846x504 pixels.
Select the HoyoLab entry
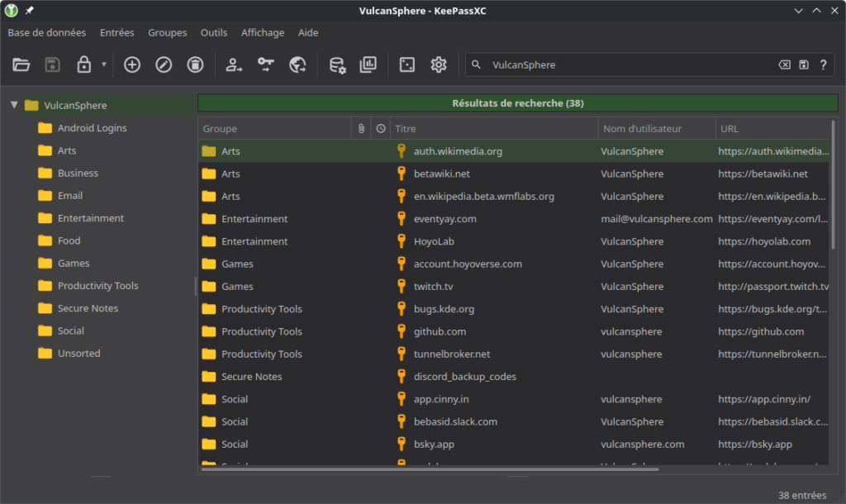[514, 241]
